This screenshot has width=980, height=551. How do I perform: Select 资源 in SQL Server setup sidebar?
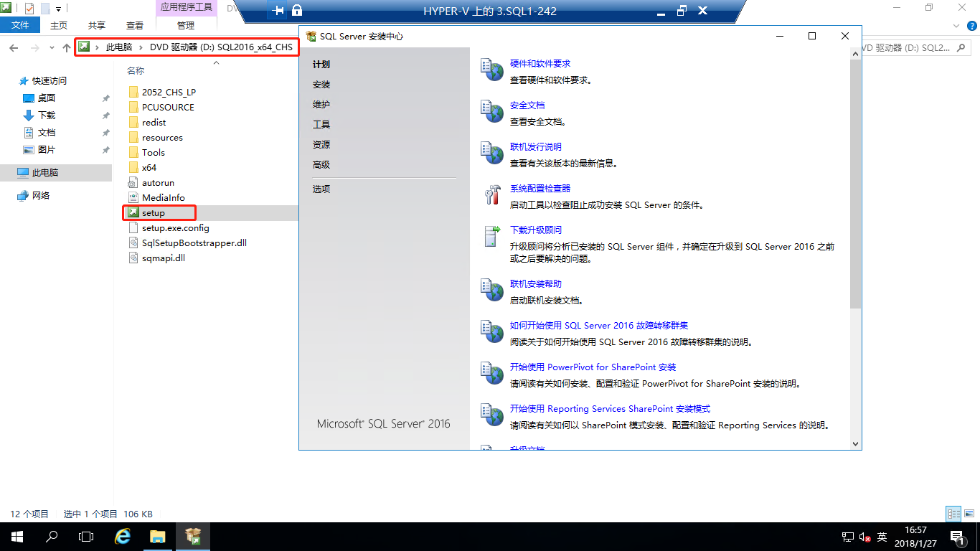point(321,145)
